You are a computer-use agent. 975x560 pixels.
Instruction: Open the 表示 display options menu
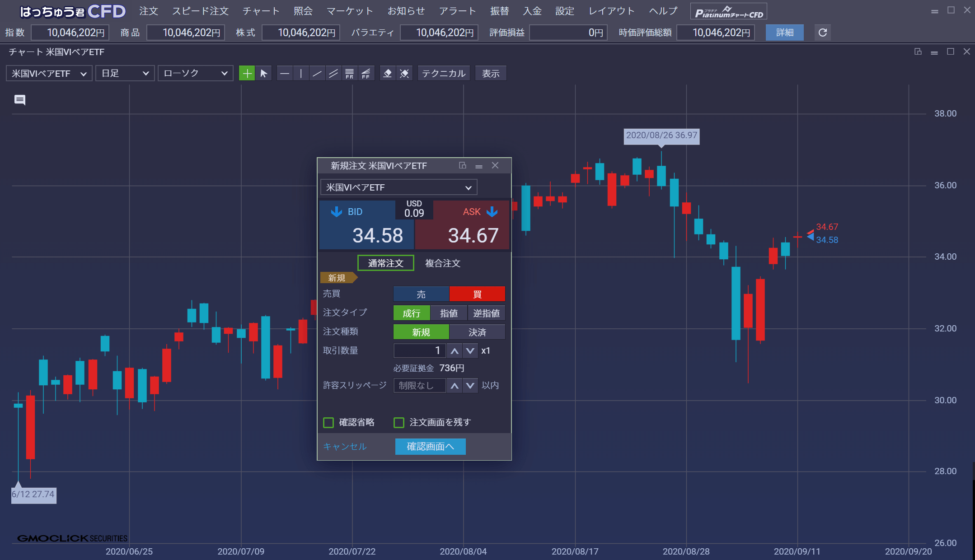[x=491, y=73]
